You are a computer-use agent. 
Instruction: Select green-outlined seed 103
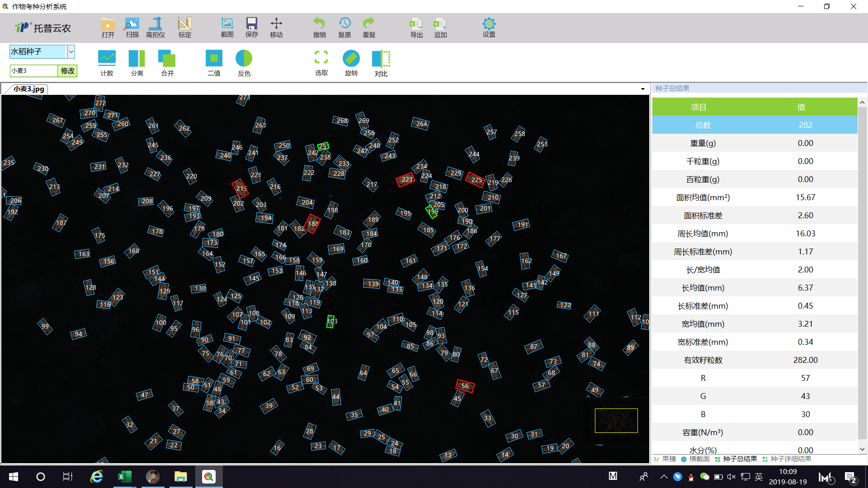coord(330,321)
